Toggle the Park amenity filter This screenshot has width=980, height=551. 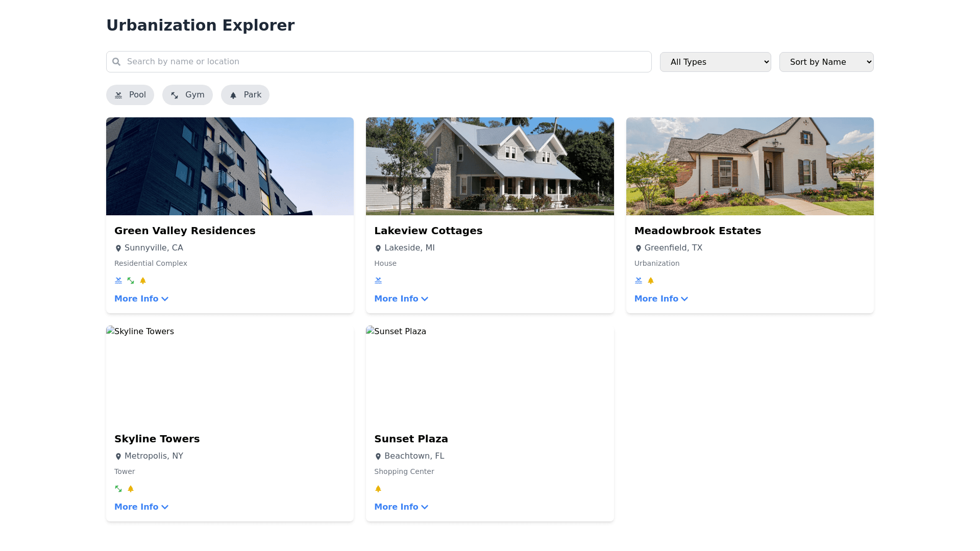[x=245, y=95]
